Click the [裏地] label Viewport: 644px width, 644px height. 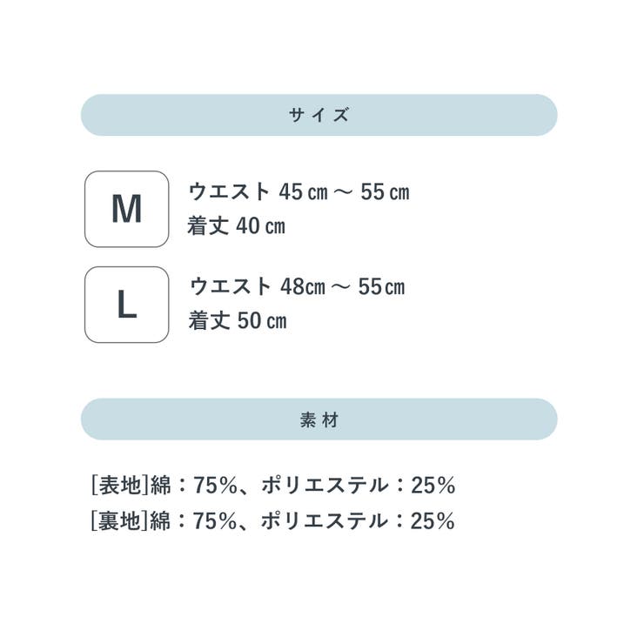(x=119, y=520)
